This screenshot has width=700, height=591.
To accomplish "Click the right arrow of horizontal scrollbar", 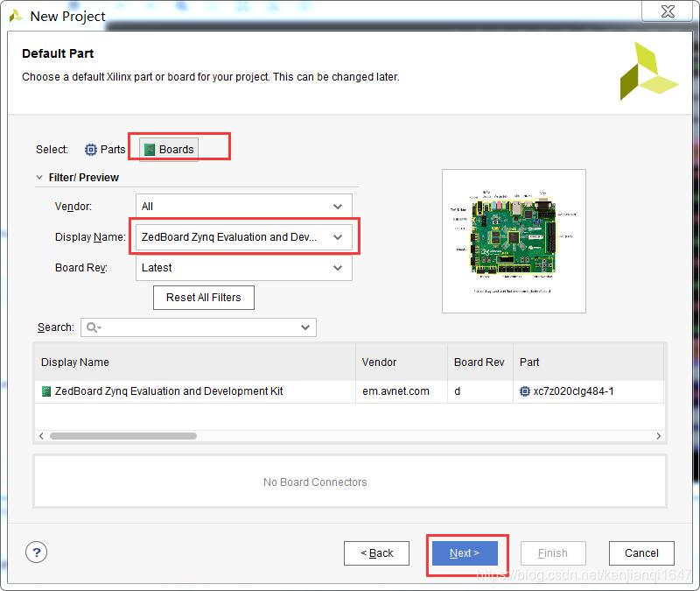I will pyautogui.click(x=659, y=436).
